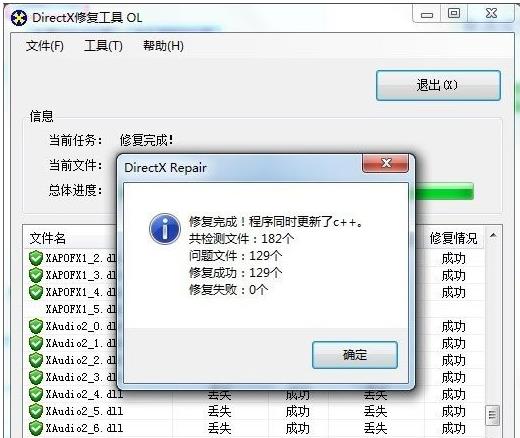Open the 帮助(H) menu

[x=163, y=46]
